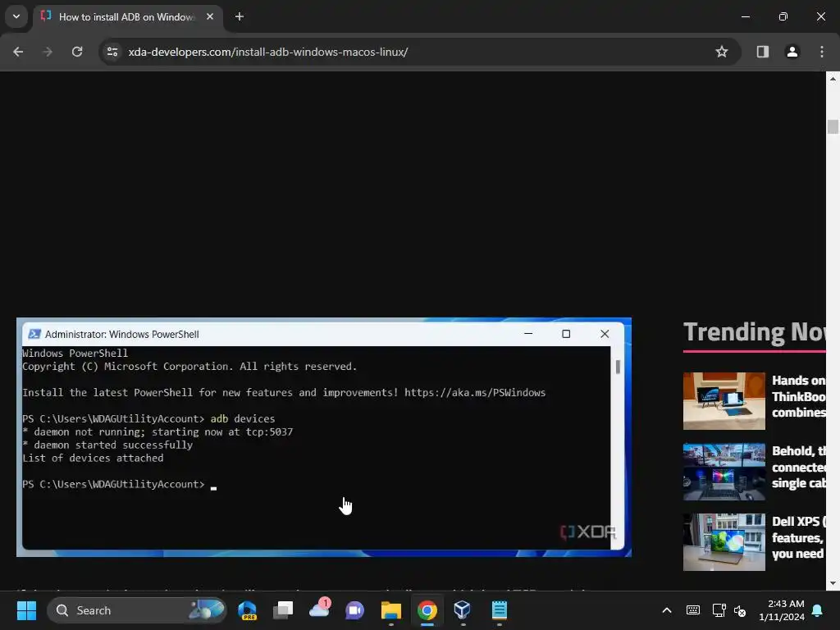Switch to Google Chrome on taskbar
840x630 pixels.
coord(427,610)
